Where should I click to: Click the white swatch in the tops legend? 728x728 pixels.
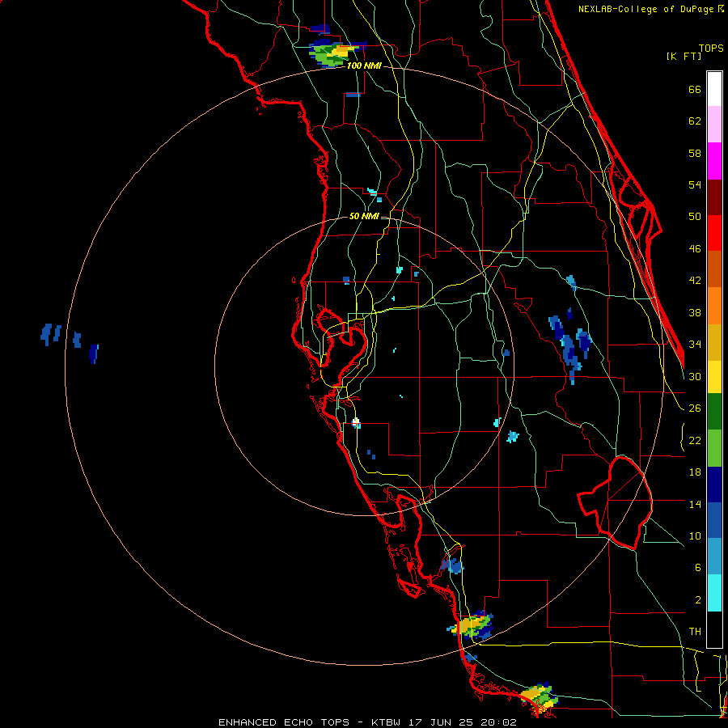714,89
